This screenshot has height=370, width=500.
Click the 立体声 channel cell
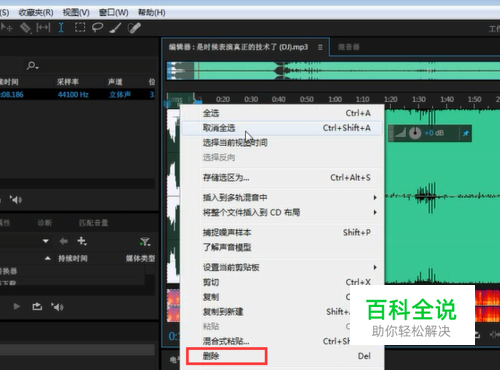120,95
